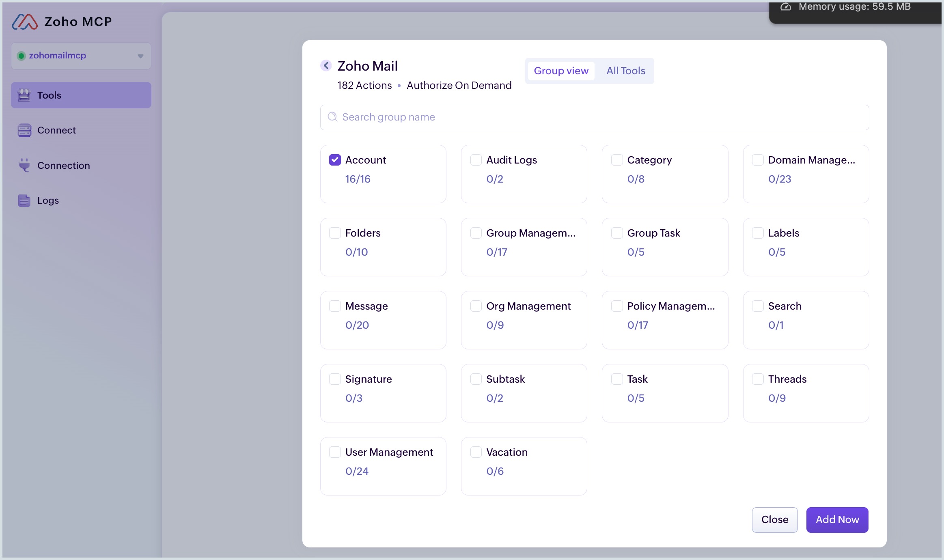
Task: Open the Vacation group name
Action: (x=507, y=452)
